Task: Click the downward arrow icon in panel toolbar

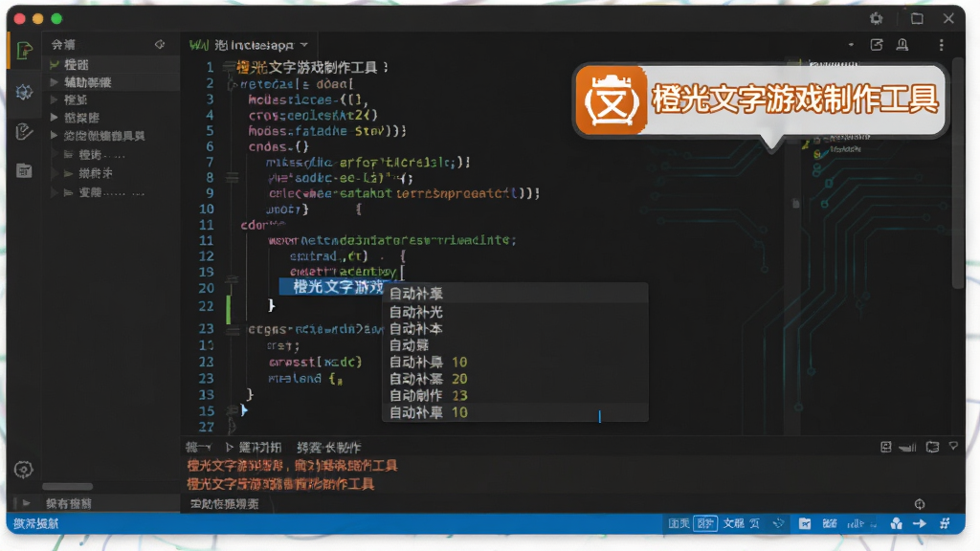Action: pyautogui.click(x=953, y=446)
